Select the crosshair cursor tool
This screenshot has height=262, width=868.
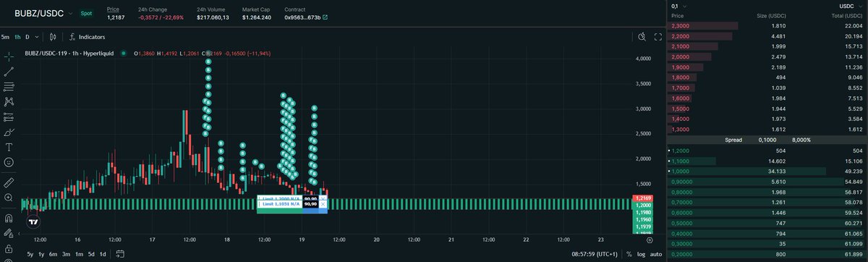tap(9, 56)
